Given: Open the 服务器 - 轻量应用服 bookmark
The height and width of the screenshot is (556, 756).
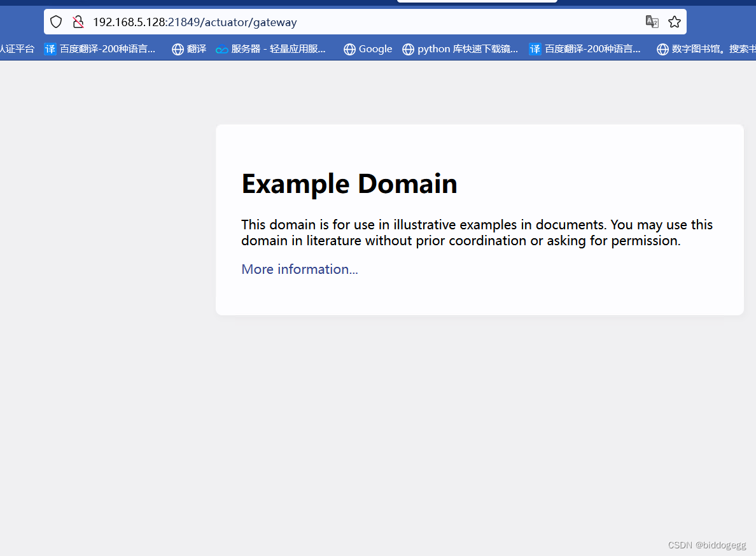Looking at the screenshot, I should pos(270,49).
